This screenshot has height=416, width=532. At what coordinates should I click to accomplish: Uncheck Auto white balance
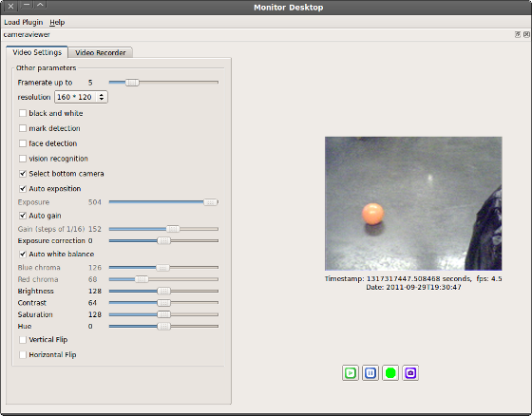click(23, 254)
